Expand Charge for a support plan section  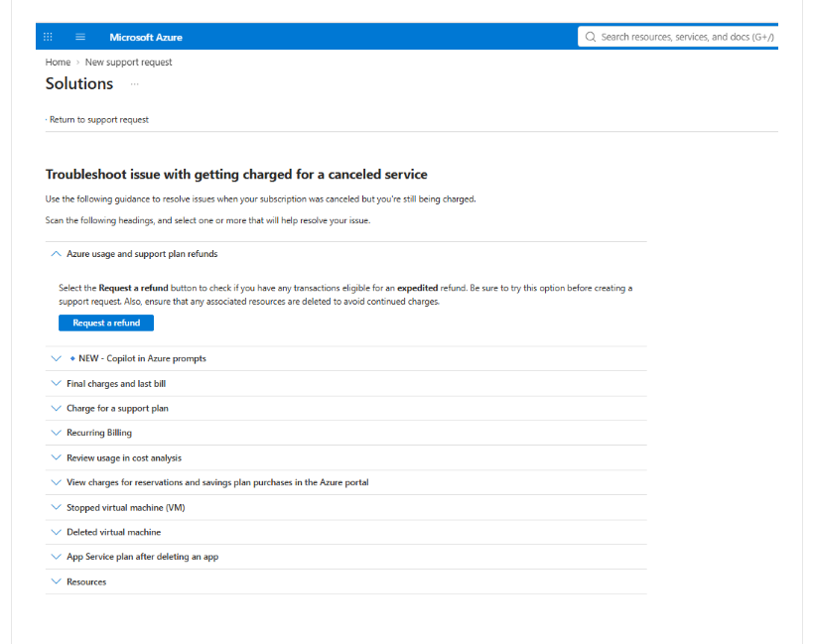345,409
